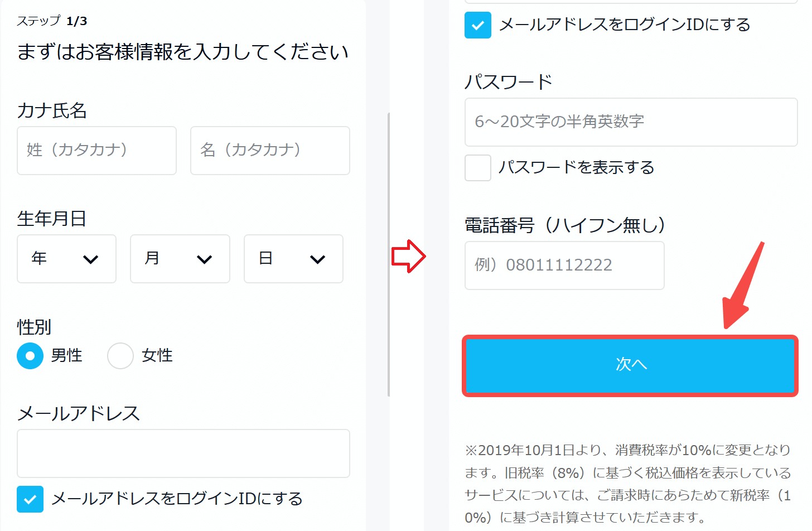Viewport: 812px width, 531px height.
Task: Click the パスワード input field
Action: click(631, 122)
